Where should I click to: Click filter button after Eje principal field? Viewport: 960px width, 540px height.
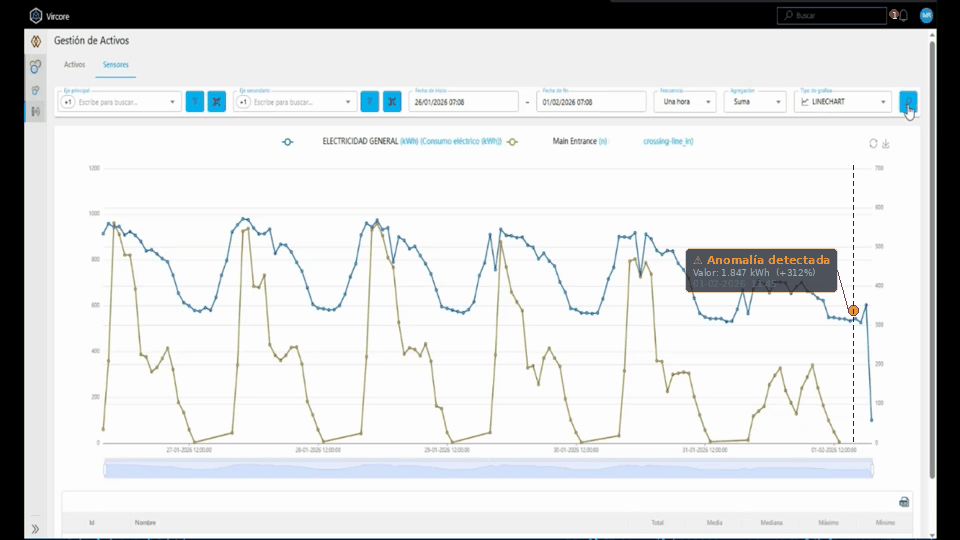tap(195, 102)
